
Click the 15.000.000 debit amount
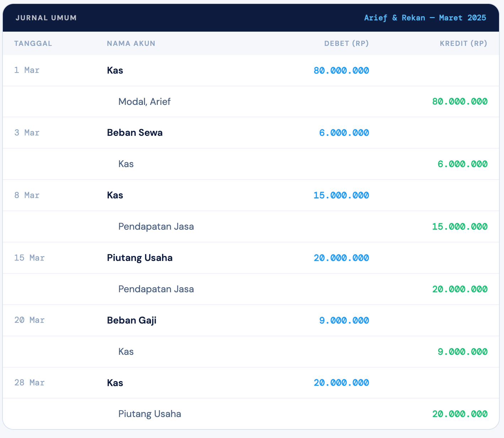tap(341, 195)
